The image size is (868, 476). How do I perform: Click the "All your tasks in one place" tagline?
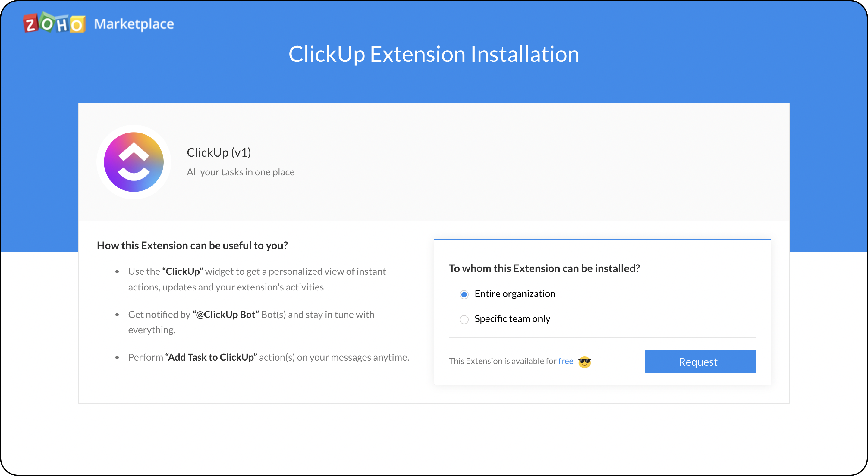(x=241, y=172)
